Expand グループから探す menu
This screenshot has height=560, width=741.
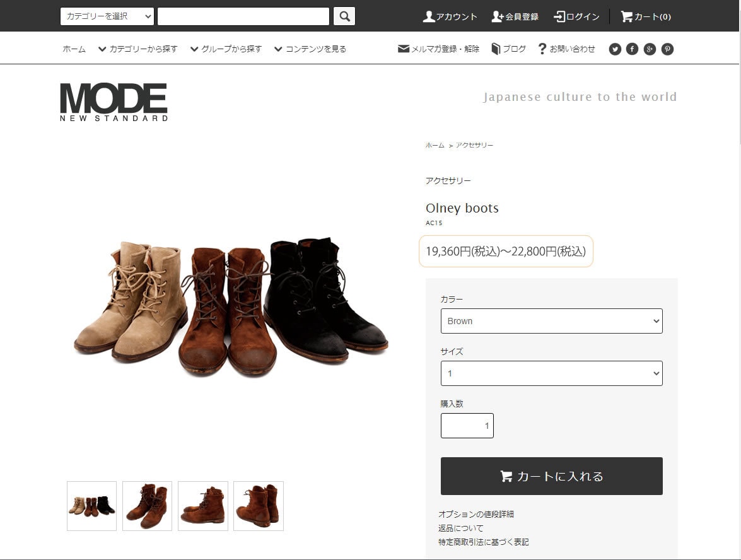226,49
